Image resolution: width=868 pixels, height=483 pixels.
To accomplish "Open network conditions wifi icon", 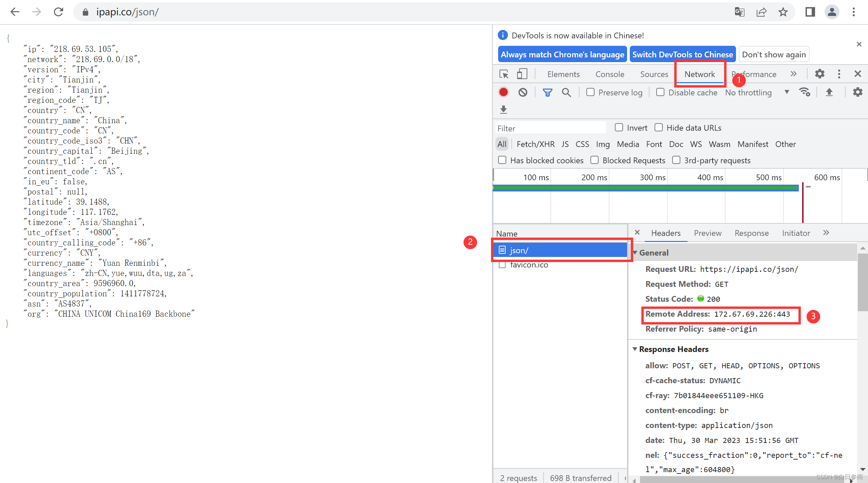I will coord(805,92).
